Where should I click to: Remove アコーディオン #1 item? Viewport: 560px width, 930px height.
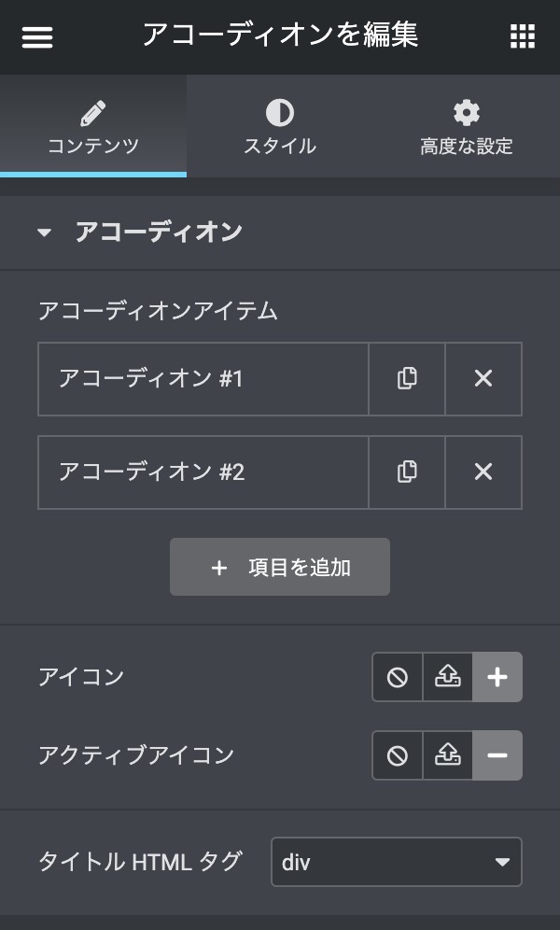(x=483, y=379)
